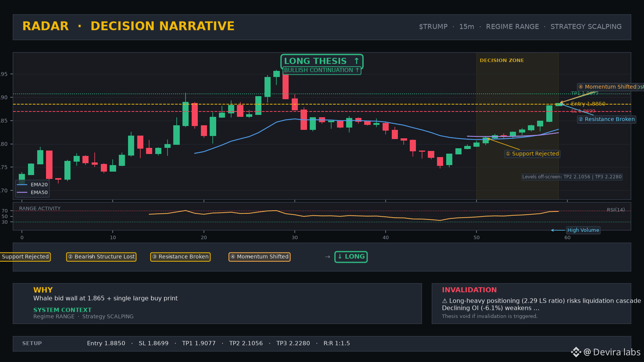The height and width of the screenshot is (362, 644).
Task: Click the $TRUMP symbol in header
Action: [x=433, y=27]
